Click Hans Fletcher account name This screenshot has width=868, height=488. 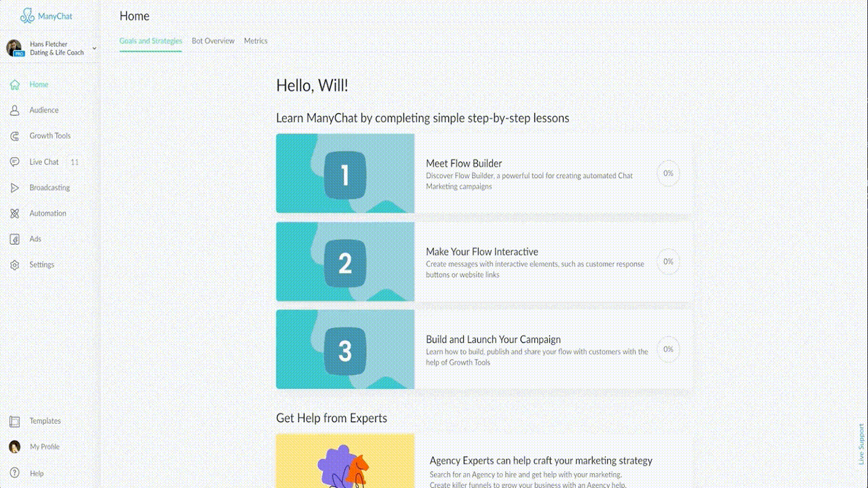[x=49, y=44]
